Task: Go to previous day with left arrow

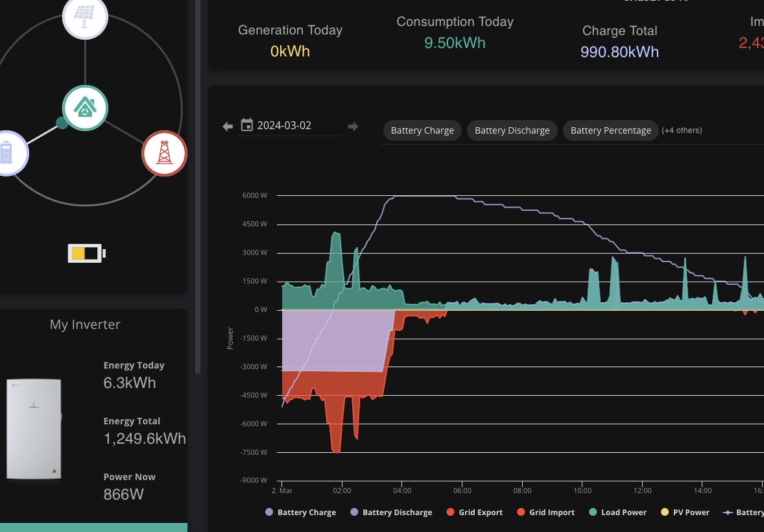Action: click(x=228, y=127)
